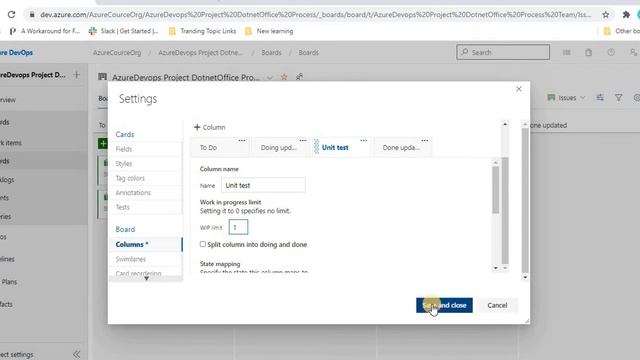Click the WIP limit input box
This screenshot has height=360, width=640.
point(238,227)
